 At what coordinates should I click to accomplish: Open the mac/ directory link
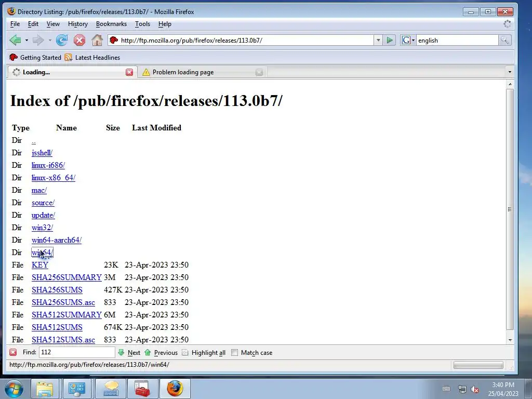pyautogui.click(x=39, y=190)
